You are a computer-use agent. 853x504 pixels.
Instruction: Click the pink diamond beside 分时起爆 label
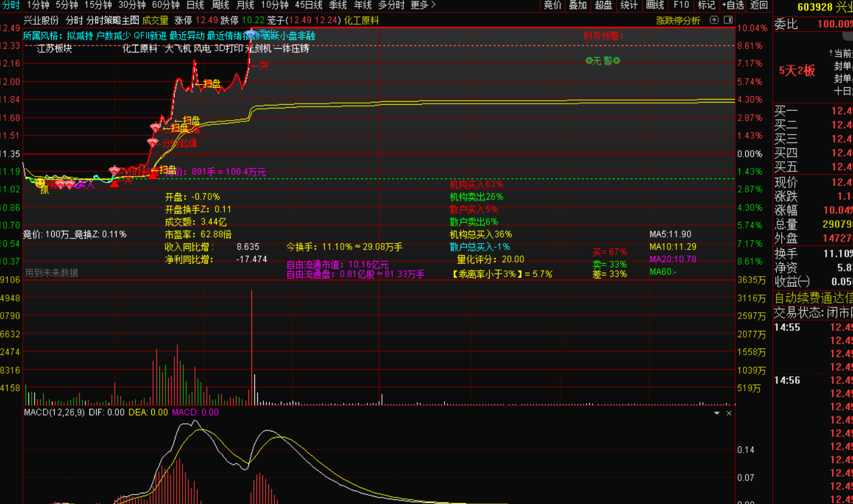click(x=152, y=143)
